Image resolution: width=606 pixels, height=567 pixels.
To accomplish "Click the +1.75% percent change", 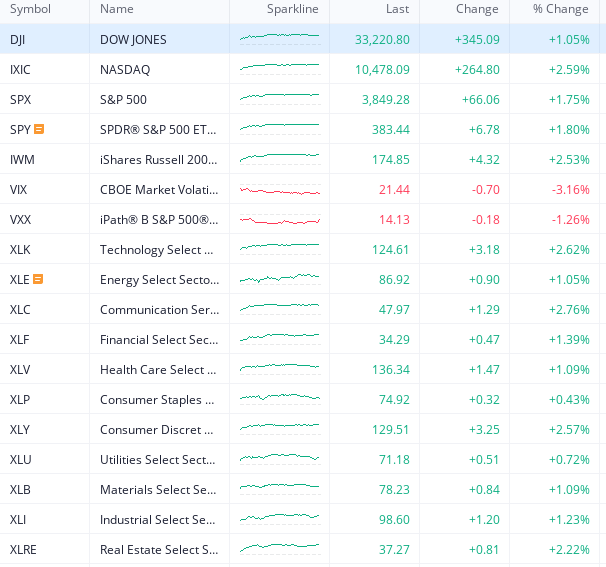I will [569, 99].
